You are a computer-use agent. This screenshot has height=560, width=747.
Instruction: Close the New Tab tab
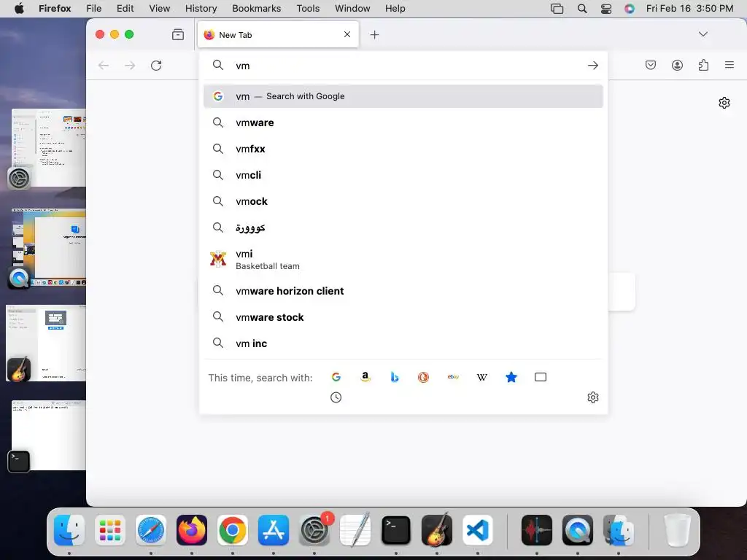coord(347,34)
